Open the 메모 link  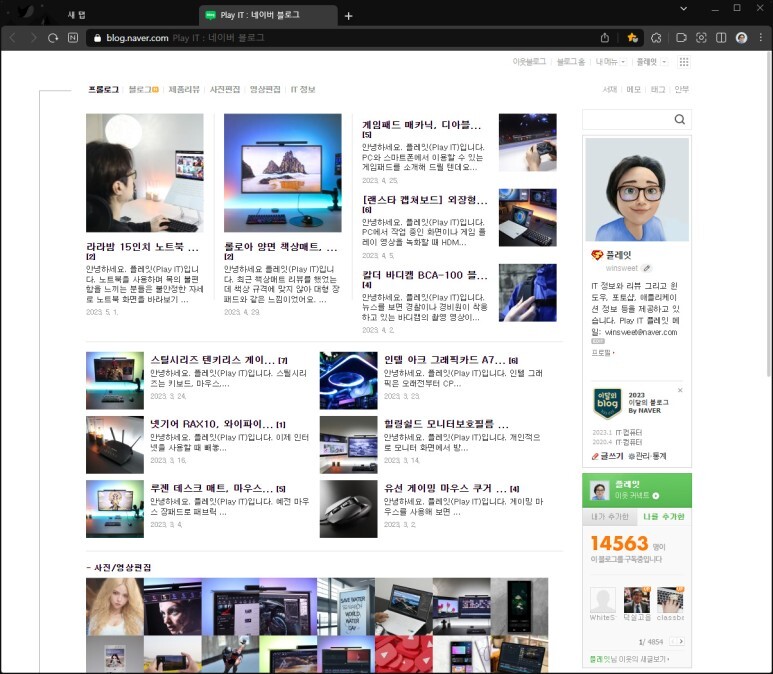(x=633, y=89)
